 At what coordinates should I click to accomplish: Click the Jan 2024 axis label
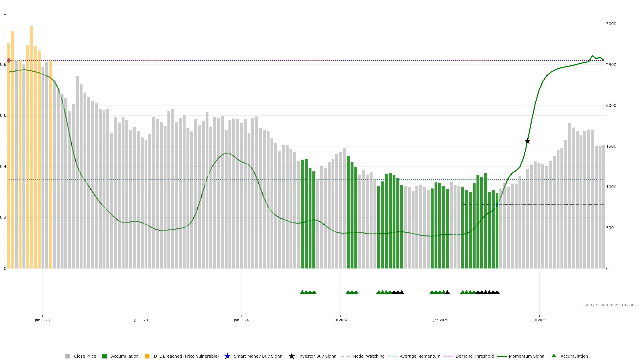click(241, 320)
